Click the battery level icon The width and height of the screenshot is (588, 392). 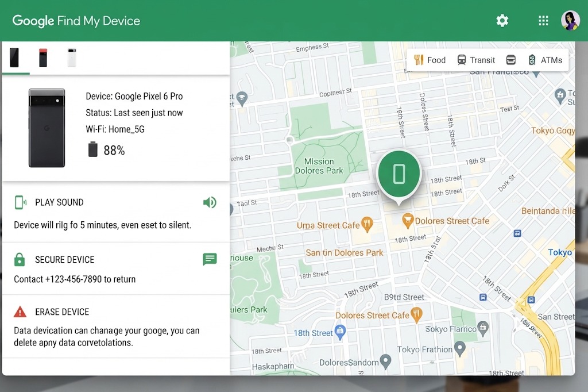(x=92, y=149)
